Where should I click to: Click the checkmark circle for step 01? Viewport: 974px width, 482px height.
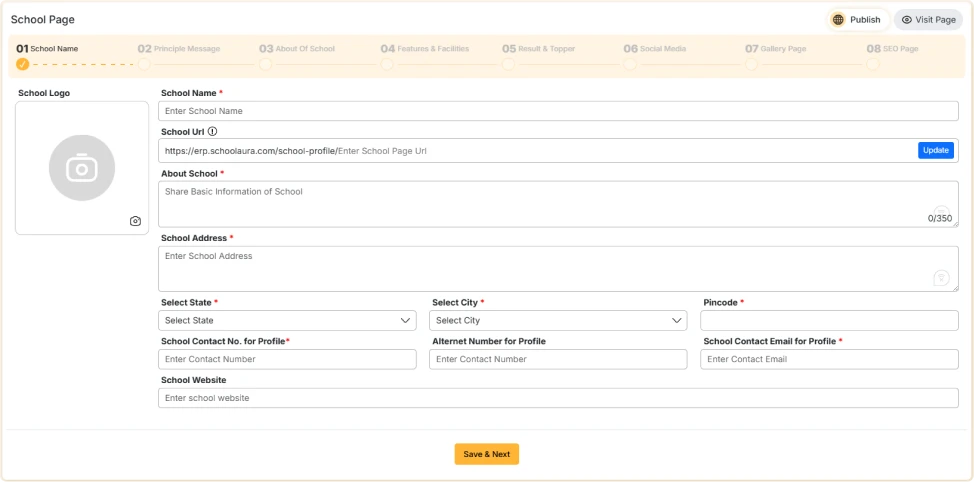tap(23, 64)
